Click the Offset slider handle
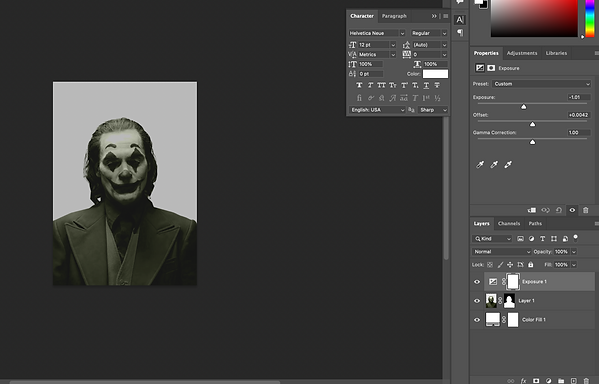The image size is (599, 384). click(x=533, y=125)
